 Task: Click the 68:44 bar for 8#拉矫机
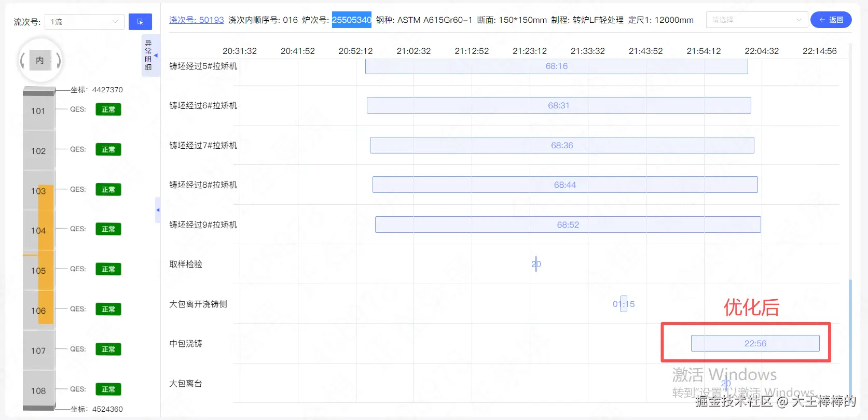tap(565, 185)
